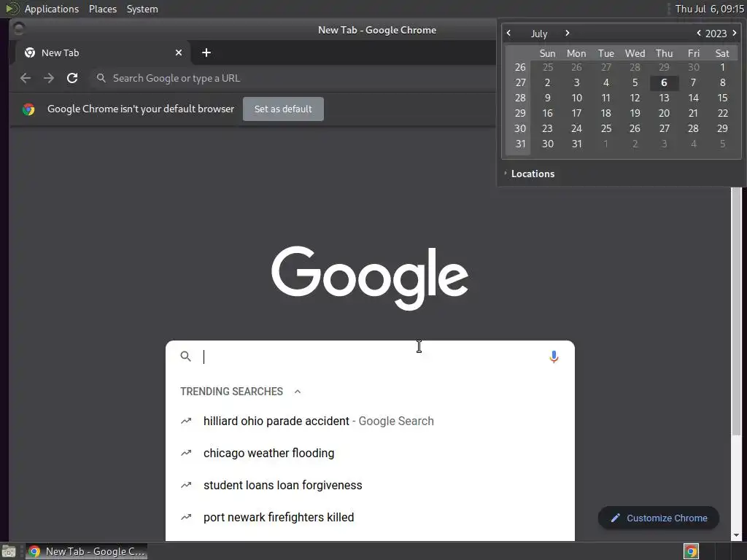The height and width of the screenshot is (560, 747).
Task: Select July 6 in the calendar
Action: (664, 82)
